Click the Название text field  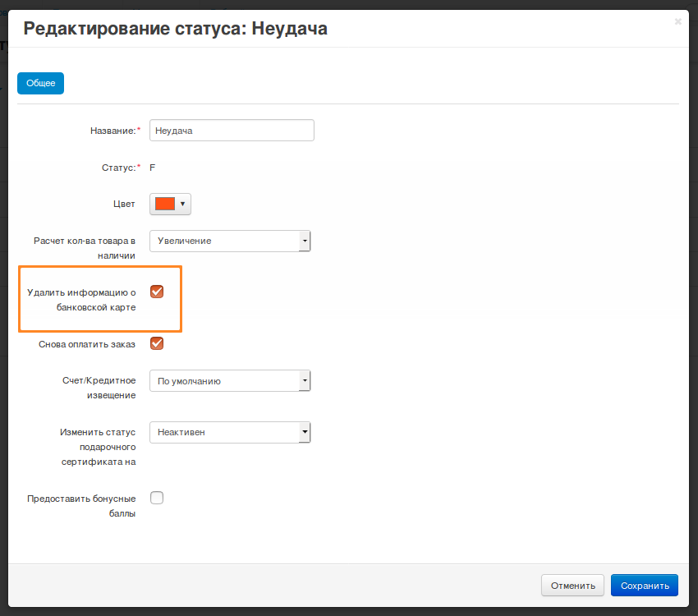click(232, 131)
